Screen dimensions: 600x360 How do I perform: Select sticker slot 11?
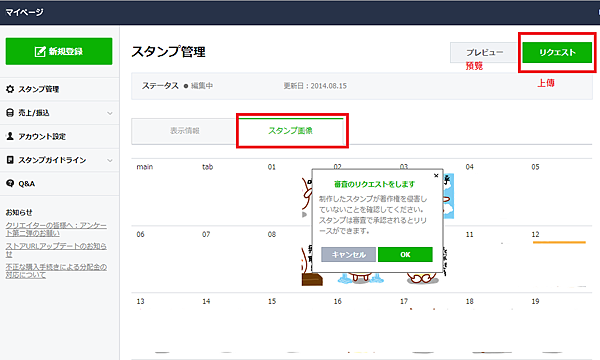tap(493, 259)
